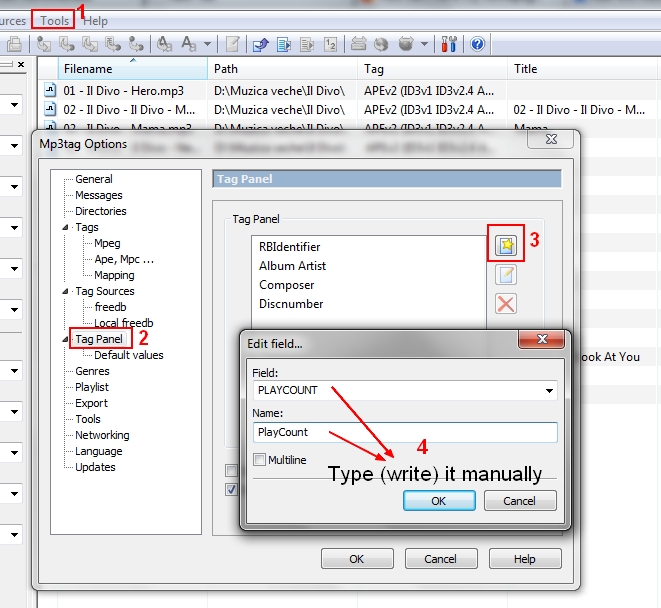Open help via the blue question mark icon

tap(477, 44)
